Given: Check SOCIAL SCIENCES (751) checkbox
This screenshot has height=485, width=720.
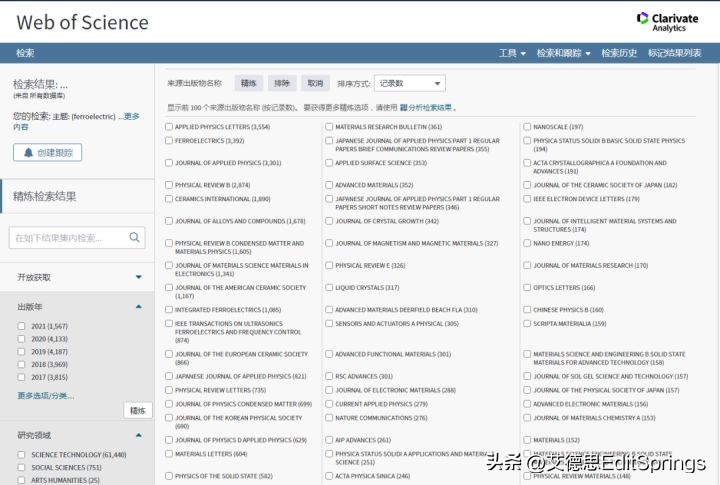Looking at the screenshot, I should coord(21,467).
